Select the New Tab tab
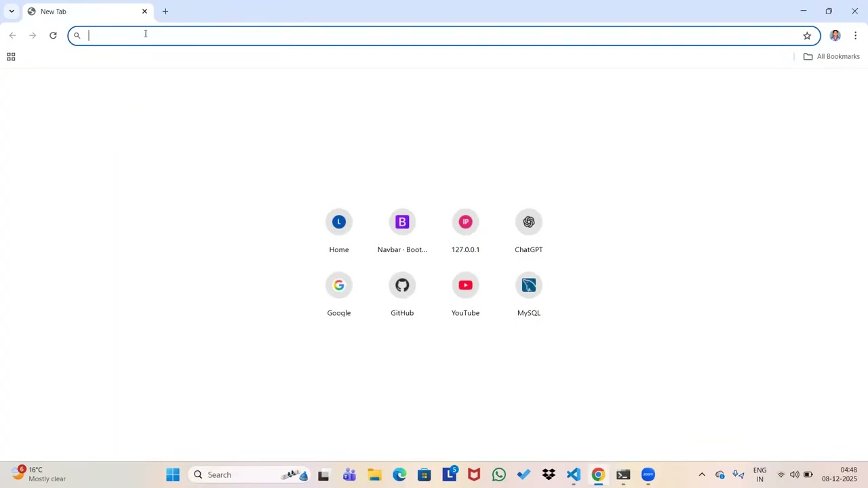This screenshot has width=868, height=488. point(88,12)
